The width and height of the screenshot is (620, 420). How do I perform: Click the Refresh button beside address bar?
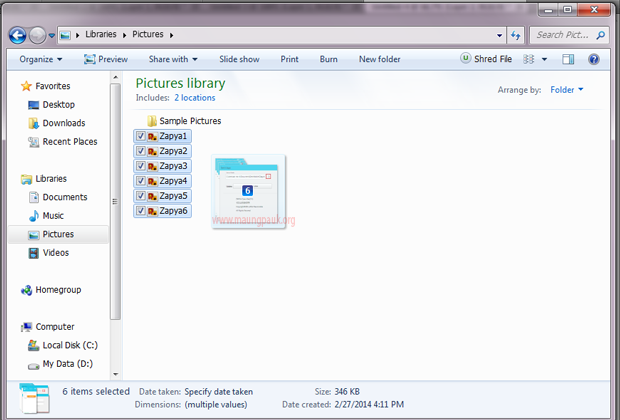pyautogui.click(x=515, y=35)
